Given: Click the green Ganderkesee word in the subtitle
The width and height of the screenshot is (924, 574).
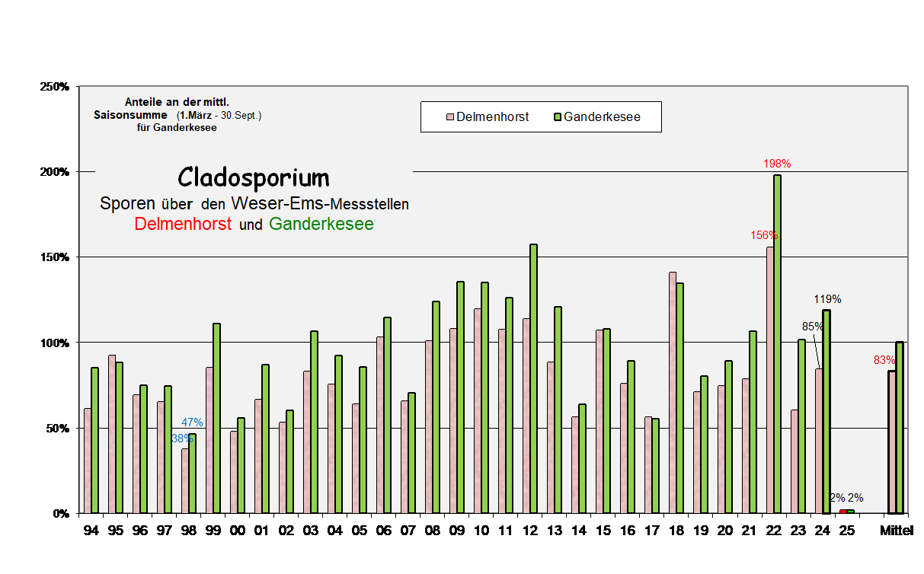Looking at the screenshot, I should 320,225.
